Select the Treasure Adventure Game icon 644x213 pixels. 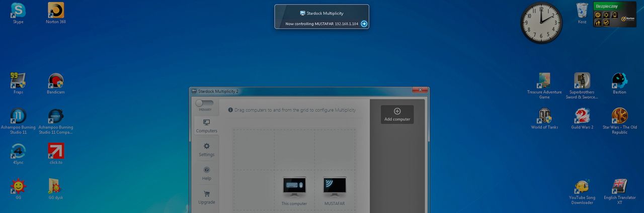pos(544,86)
